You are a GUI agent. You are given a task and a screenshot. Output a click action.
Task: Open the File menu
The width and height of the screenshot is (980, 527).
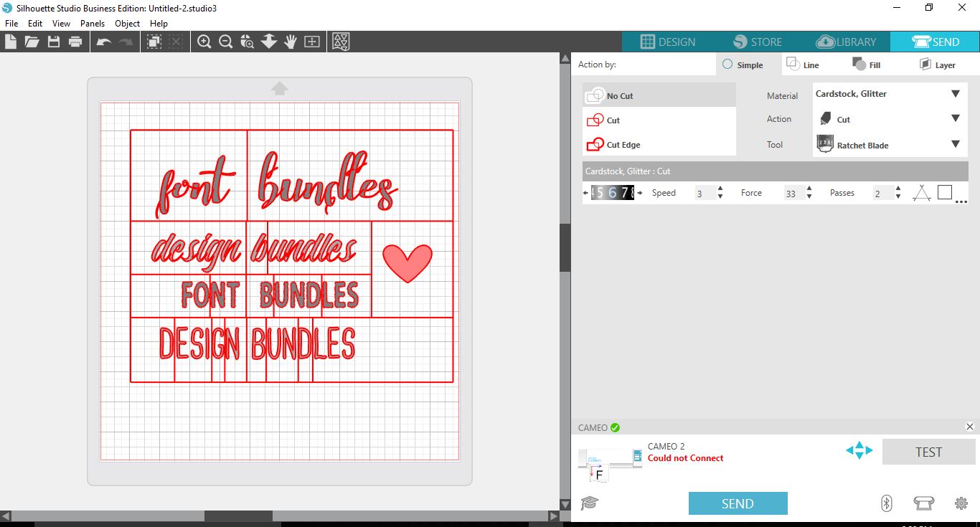11,23
